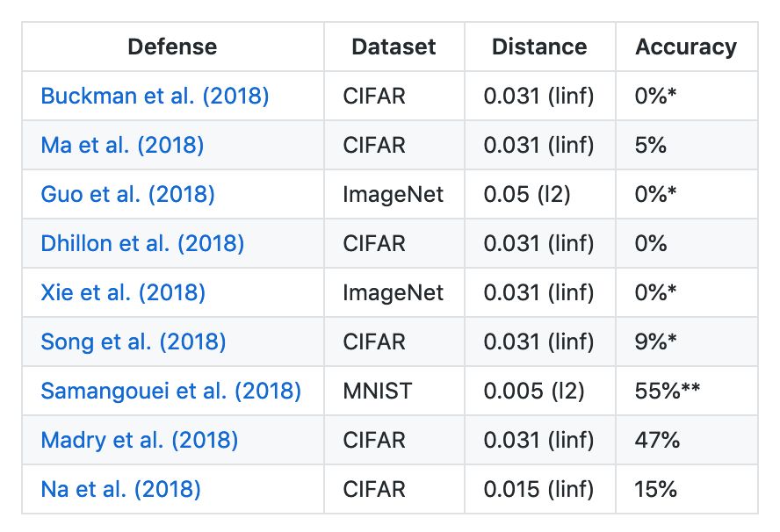Open the Guo et al. (2018) link
Screen dimensions: 780x532
tap(127, 194)
